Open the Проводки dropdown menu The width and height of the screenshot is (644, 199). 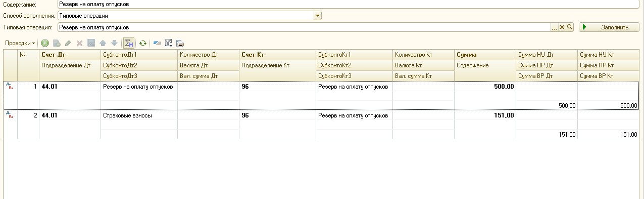coord(20,44)
